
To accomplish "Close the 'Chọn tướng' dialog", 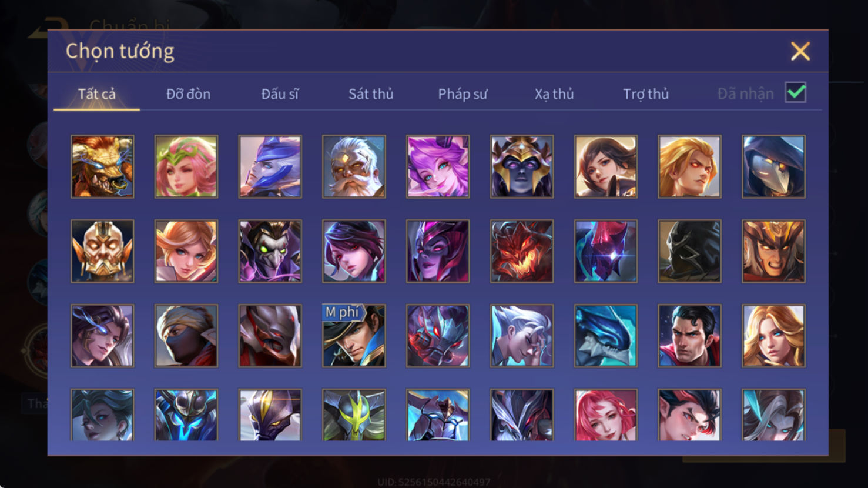I will (800, 51).
